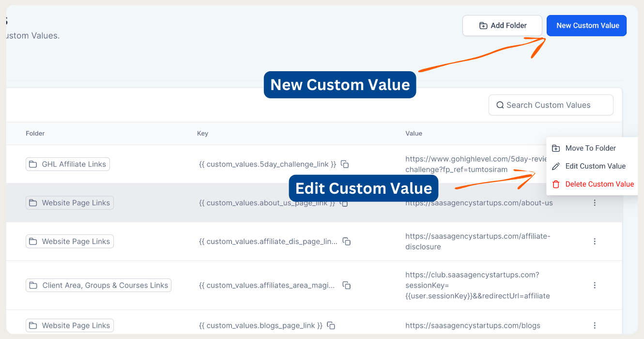This screenshot has height=339, width=644.
Task: Copy the 5day_challenge_link key
Action: coord(345,164)
